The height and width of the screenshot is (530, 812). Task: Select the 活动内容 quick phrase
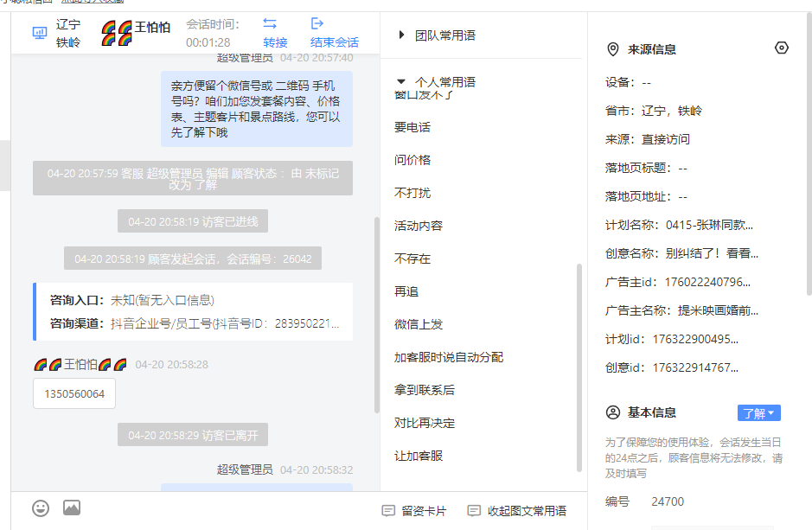point(419,226)
